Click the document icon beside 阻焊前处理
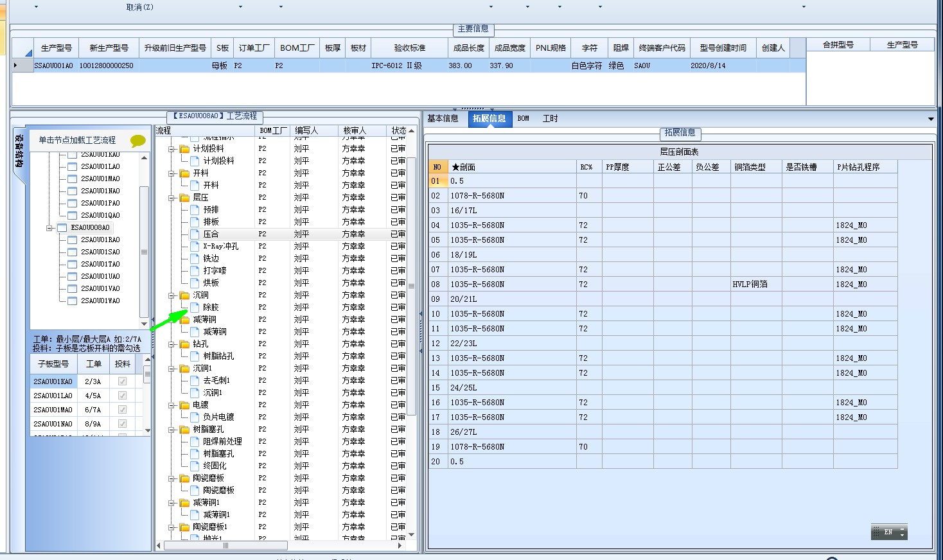Screen dimensions: 943x560 [x=195, y=442]
